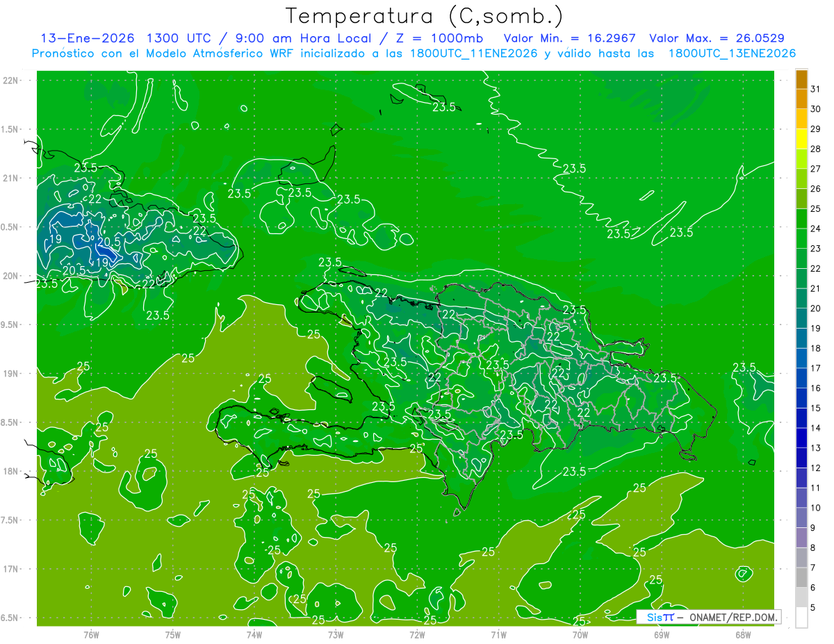Pick the green legend swatch between 23 and 24
834x644 pixels.
[x=801, y=238]
